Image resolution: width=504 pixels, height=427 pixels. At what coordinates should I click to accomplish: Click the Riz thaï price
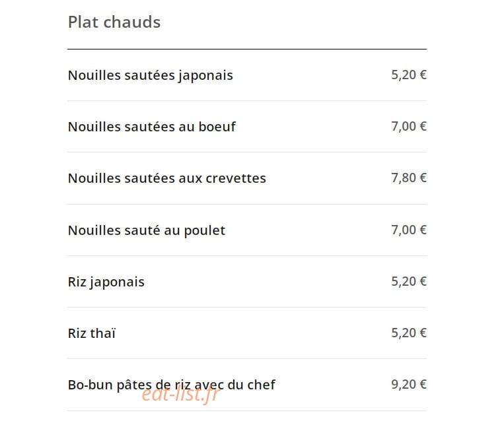pos(408,333)
